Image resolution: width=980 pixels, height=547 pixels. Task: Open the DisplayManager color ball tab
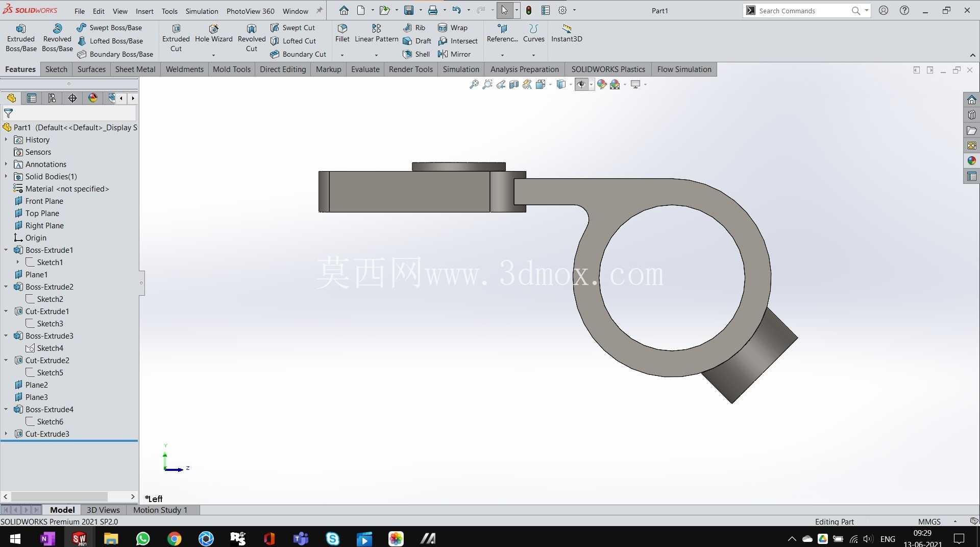(x=93, y=98)
